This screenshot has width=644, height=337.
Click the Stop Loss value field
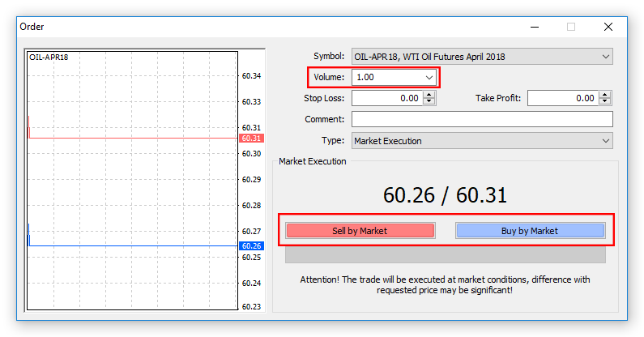(387, 98)
